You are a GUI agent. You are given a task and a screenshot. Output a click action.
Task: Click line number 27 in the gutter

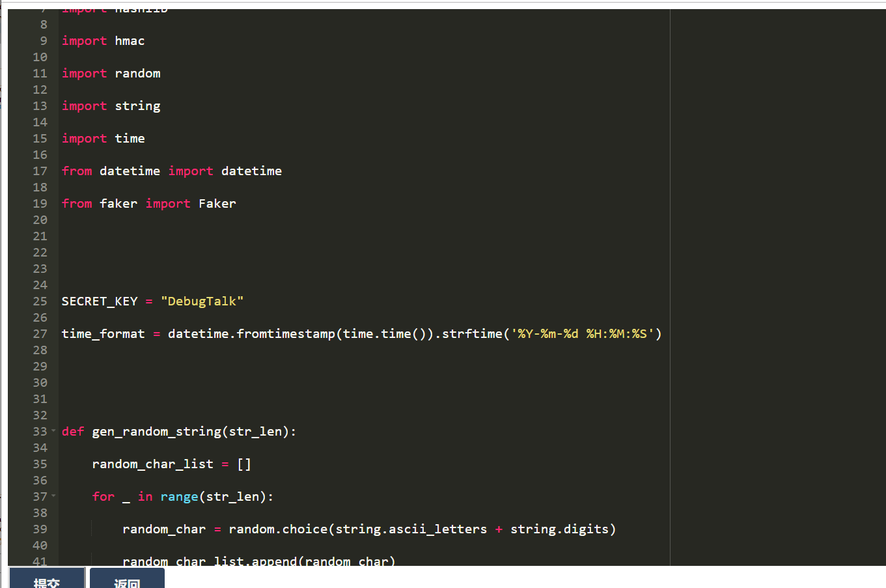pyautogui.click(x=40, y=333)
